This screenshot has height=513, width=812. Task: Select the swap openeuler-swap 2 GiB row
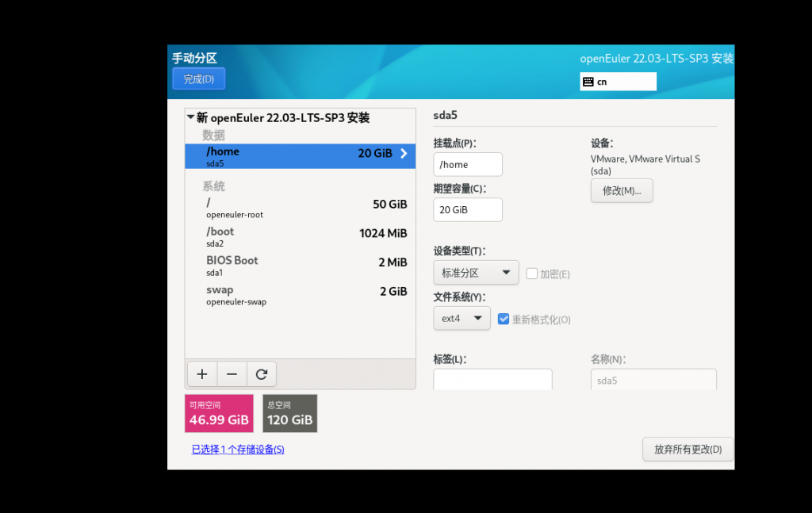tap(301, 295)
